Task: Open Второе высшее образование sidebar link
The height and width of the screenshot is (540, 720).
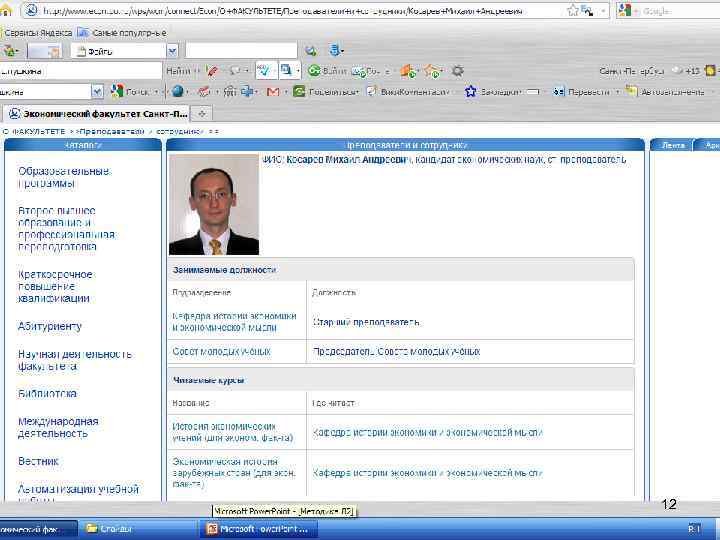Action: point(66,229)
